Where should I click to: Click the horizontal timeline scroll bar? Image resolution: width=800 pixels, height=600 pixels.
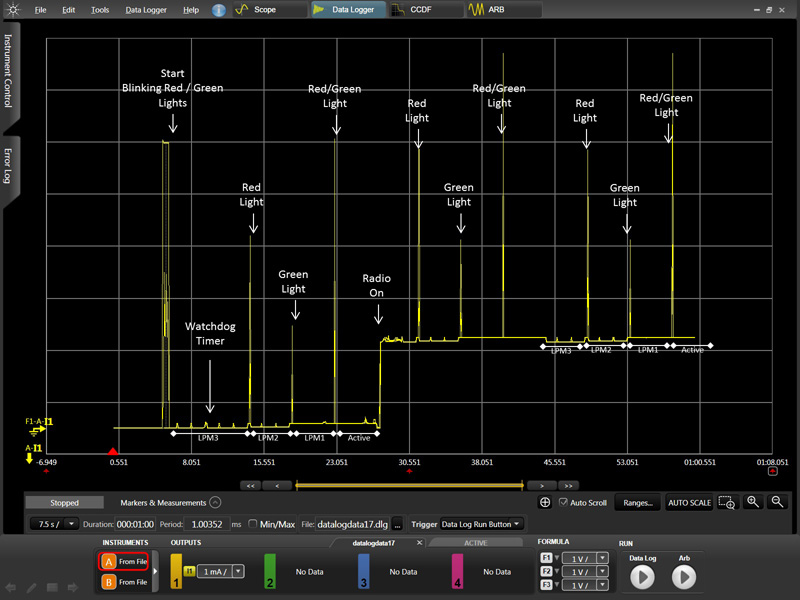(x=409, y=485)
